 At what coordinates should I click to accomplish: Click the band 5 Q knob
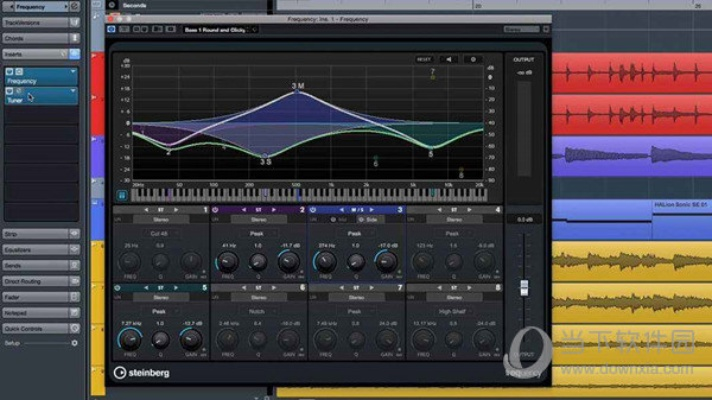[159, 340]
